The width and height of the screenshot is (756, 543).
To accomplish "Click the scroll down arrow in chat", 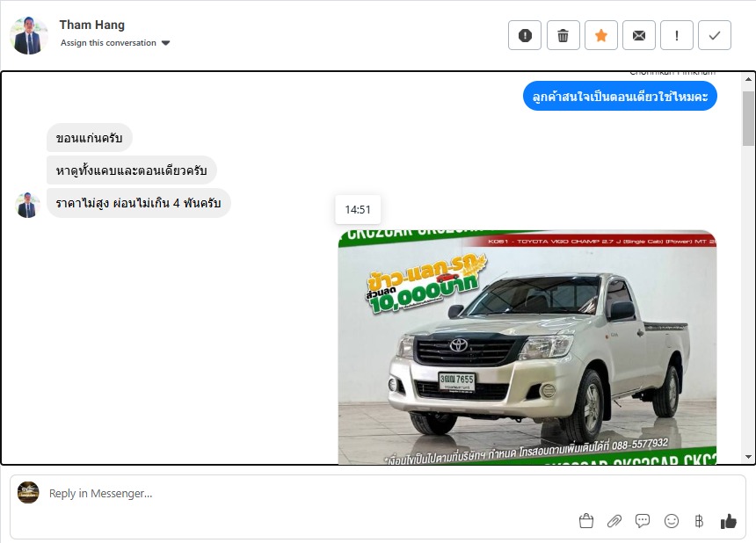I will (748, 457).
